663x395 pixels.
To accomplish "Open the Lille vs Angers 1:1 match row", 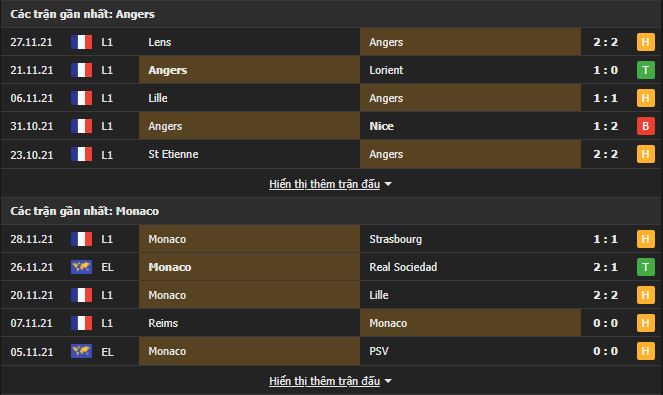I will tap(332, 98).
